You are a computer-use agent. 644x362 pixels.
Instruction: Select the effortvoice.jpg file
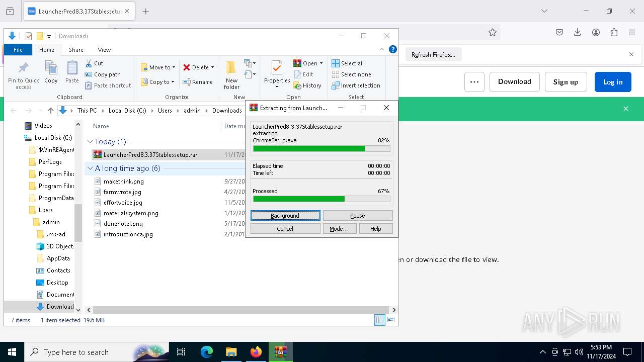pos(123,203)
